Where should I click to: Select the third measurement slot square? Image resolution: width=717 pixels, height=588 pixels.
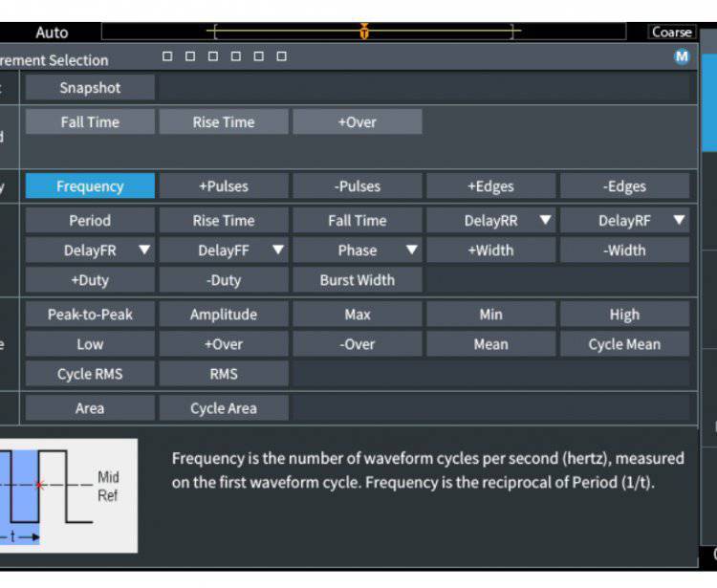pos(213,56)
